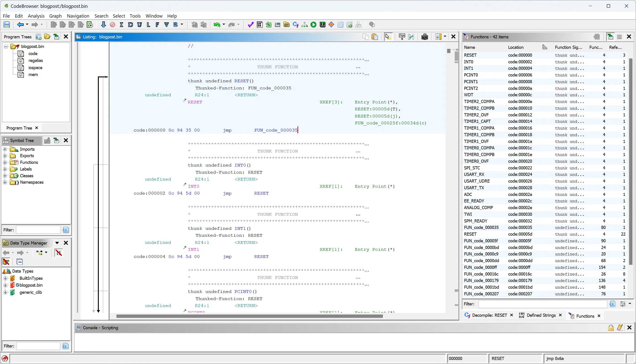Launch the Script Manager green play icon
Image resolution: width=636 pixels, height=364 pixels.
[313, 25]
